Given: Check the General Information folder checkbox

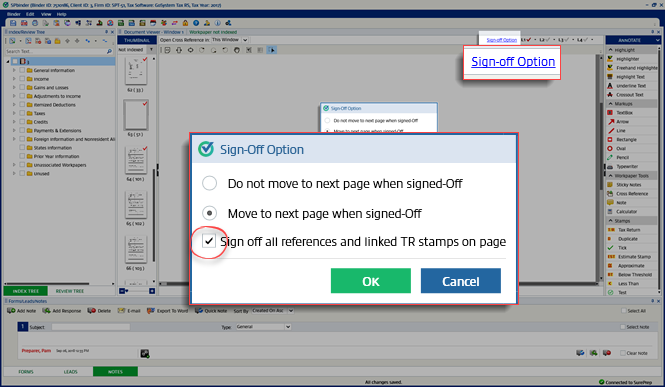Looking at the screenshot, I should click(x=22, y=70).
